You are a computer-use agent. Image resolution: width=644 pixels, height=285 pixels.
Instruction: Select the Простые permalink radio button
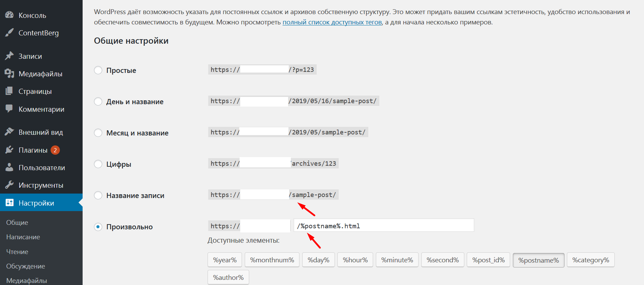[98, 70]
